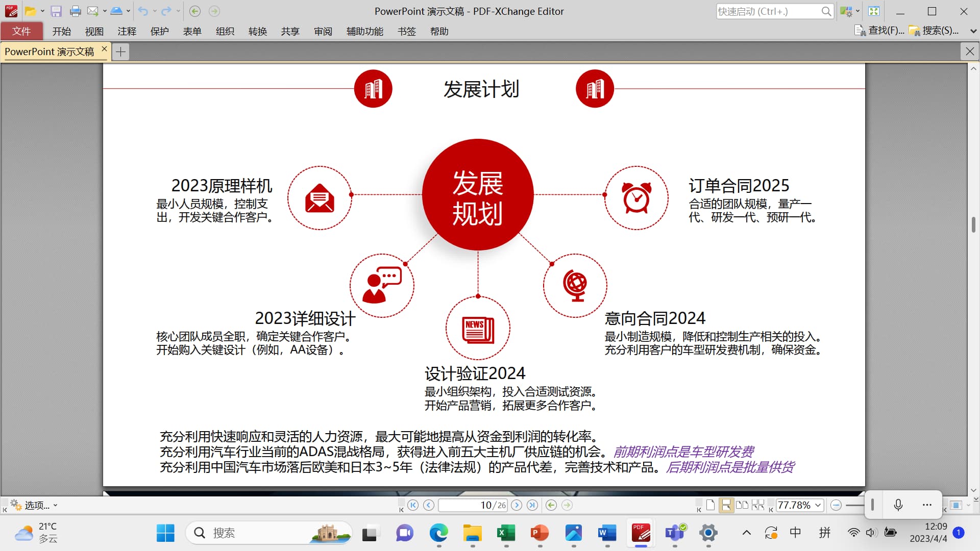Click the Save floppy disk icon

coord(56,11)
